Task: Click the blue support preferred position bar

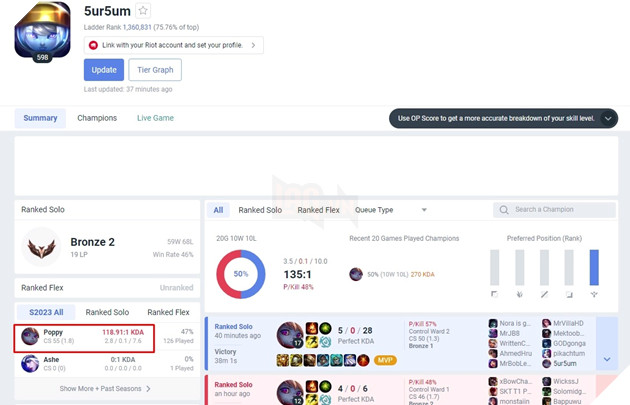Action: (x=594, y=267)
